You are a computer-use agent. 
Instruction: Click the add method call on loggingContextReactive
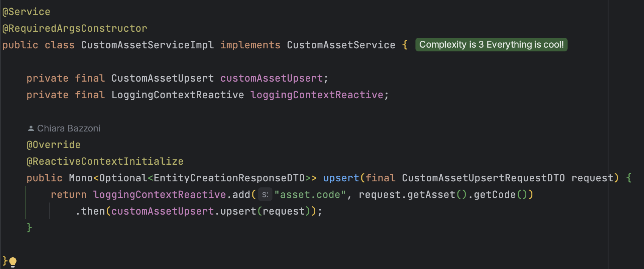coord(241,195)
